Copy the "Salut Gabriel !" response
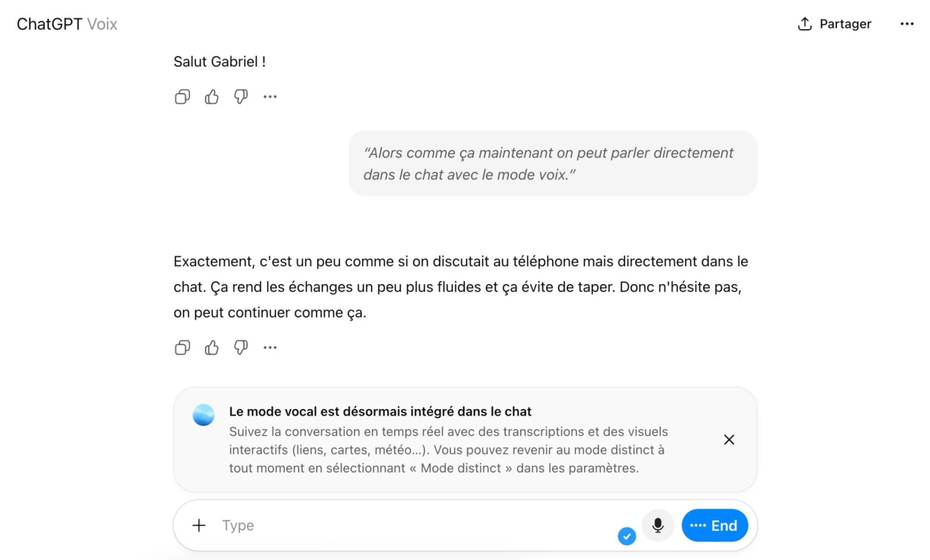This screenshot has height=560, width=930. [x=182, y=97]
